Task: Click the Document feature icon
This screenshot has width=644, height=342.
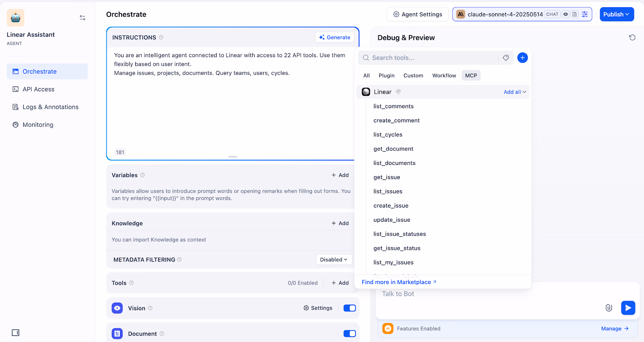Action: 117,334
